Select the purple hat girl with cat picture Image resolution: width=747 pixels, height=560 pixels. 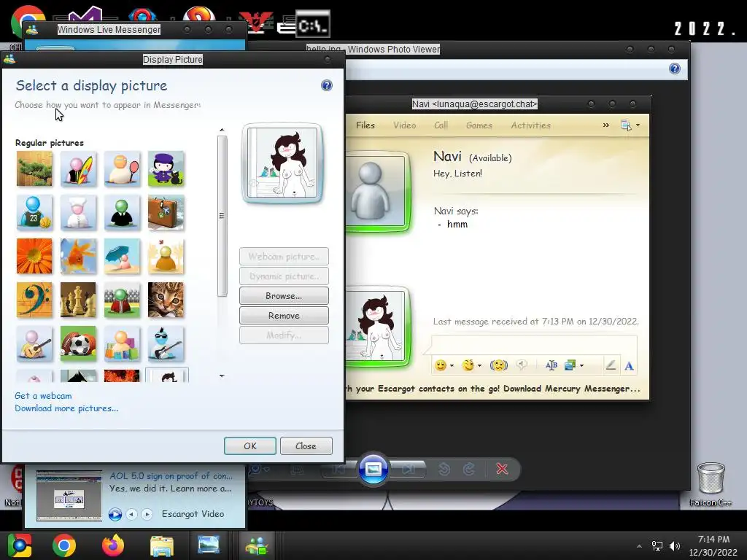click(x=166, y=168)
